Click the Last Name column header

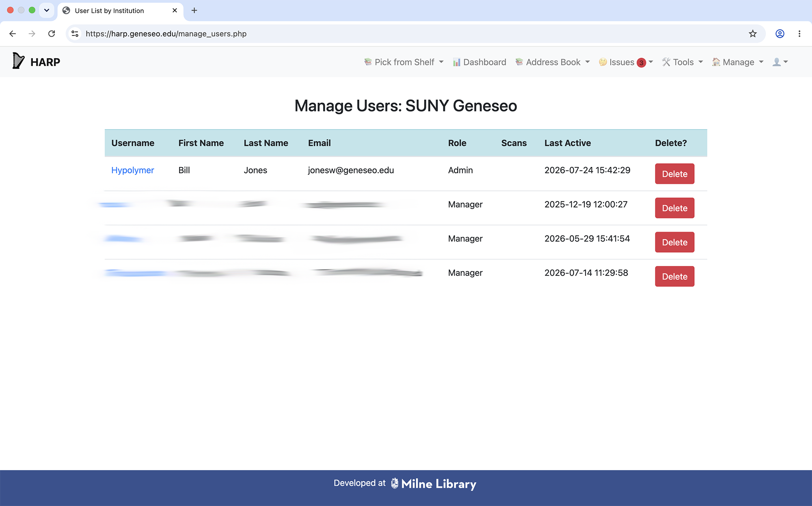coord(266,143)
